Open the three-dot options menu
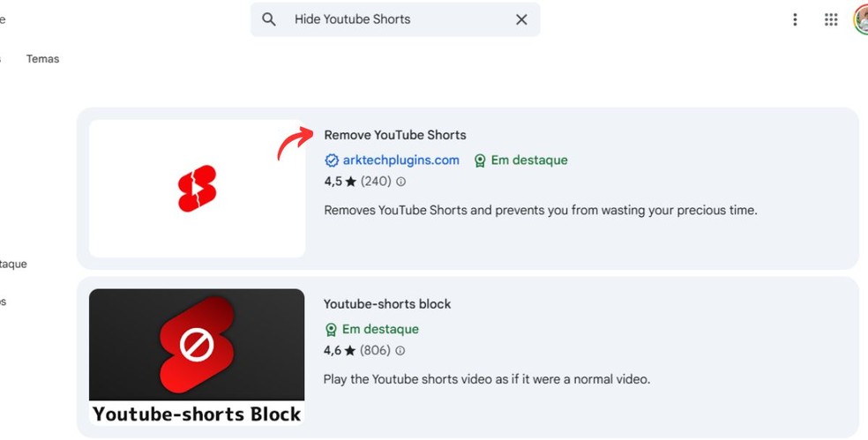This screenshot has width=868, height=440. (795, 19)
